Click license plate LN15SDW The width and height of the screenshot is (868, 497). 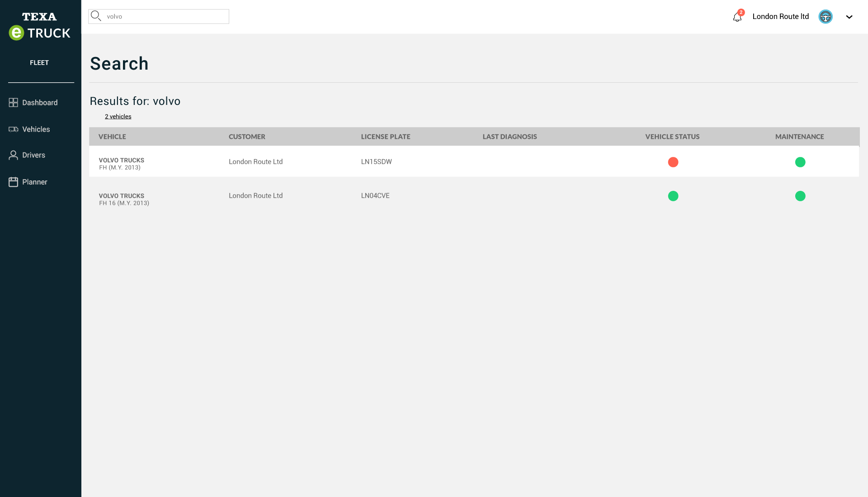[376, 162]
